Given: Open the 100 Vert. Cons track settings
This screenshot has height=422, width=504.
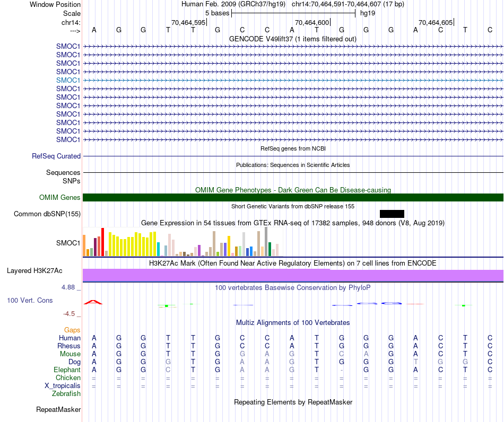Looking at the screenshot, I should [x=30, y=300].
